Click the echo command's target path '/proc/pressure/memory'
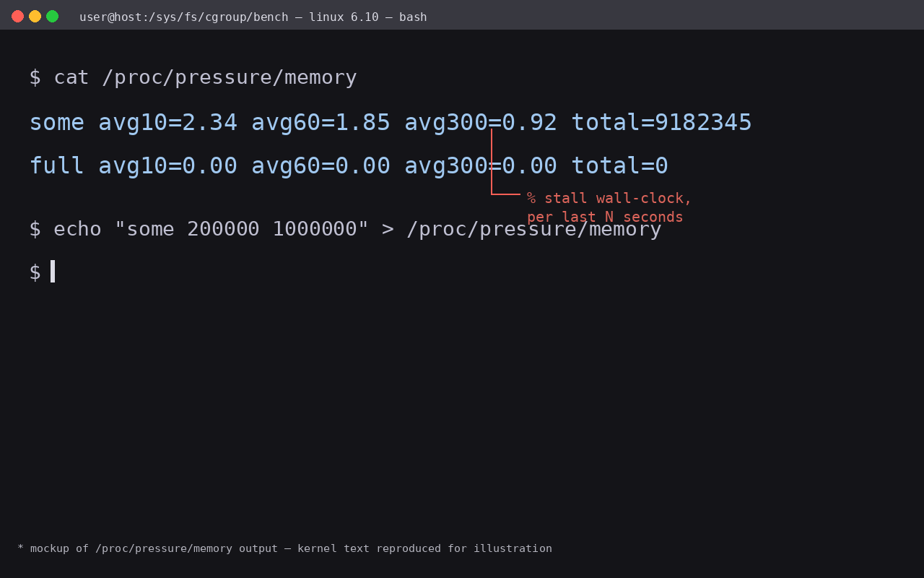The width and height of the screenshot is (924, 578). [534, 229]
